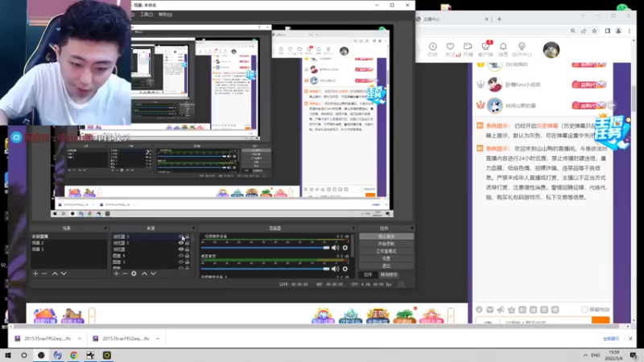
Task: Switch to 控件 tab in OBS controls
Action: 368,274
